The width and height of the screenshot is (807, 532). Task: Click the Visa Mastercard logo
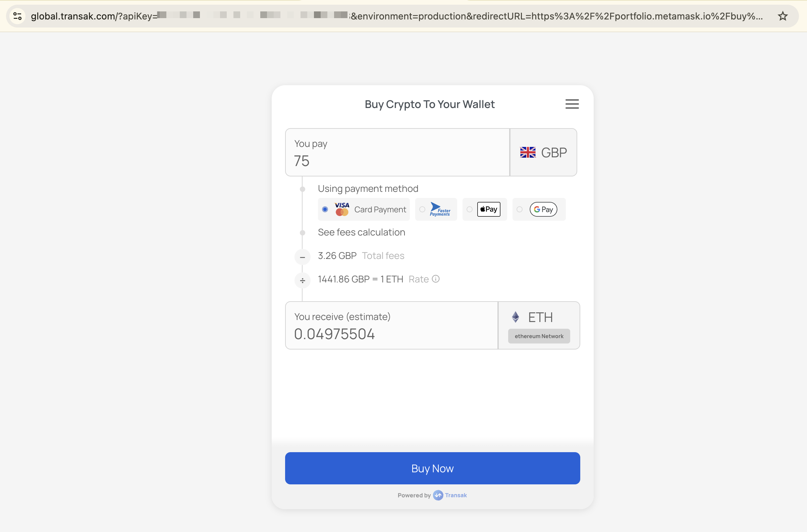(341, 209)
